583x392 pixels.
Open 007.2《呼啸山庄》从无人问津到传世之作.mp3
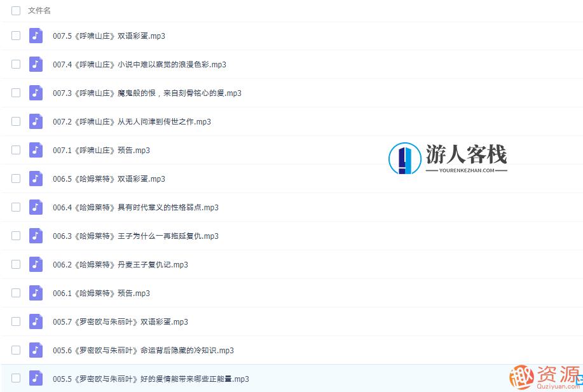point(131,121)
